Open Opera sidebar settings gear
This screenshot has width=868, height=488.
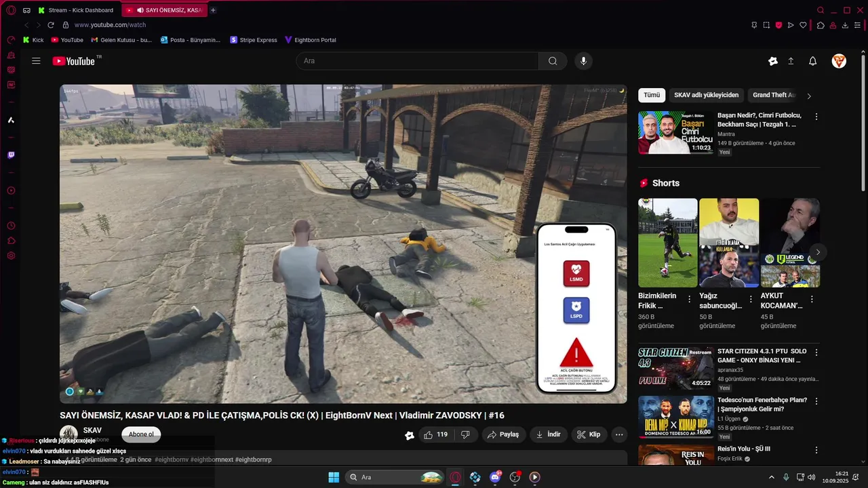click(11, 256)
